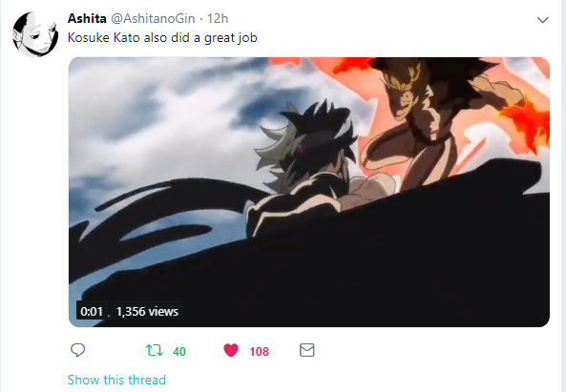Click the retweet count 40

point(179,351)
